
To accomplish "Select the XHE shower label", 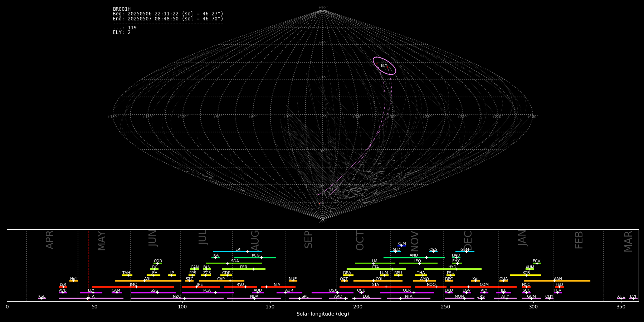I will coord(621,296).
